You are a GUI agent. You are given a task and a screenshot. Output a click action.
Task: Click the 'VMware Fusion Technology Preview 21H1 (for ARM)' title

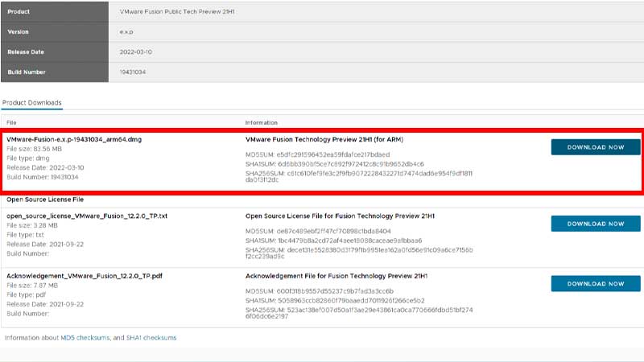(x=324, y=139)
